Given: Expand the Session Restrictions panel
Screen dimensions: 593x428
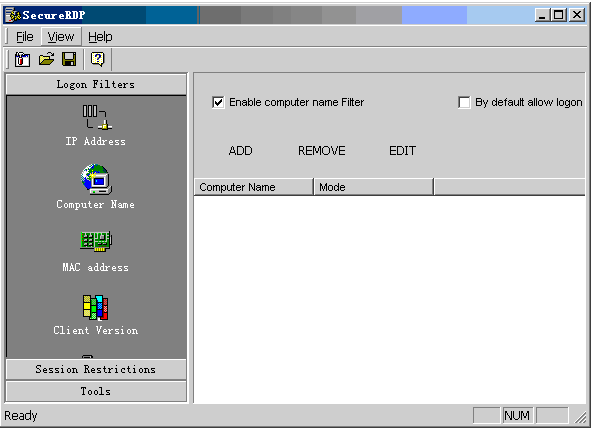Looking at the screenshot, I should pos(96,369).
